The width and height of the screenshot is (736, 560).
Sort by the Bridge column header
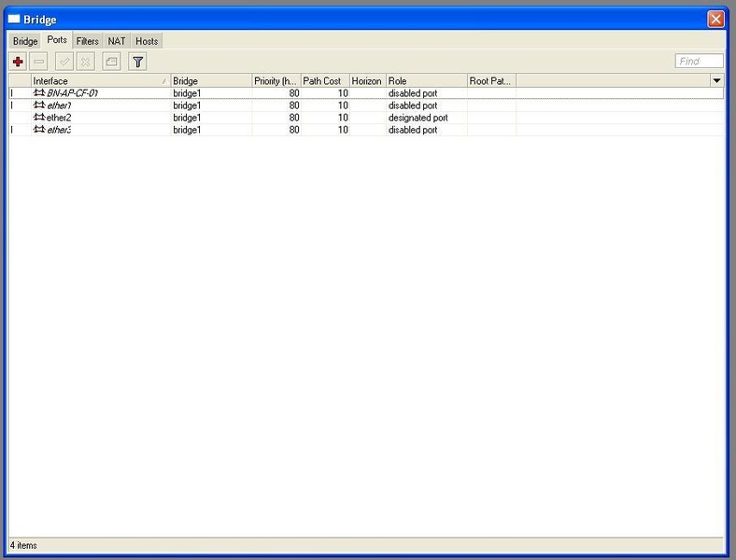click(211, 80)
